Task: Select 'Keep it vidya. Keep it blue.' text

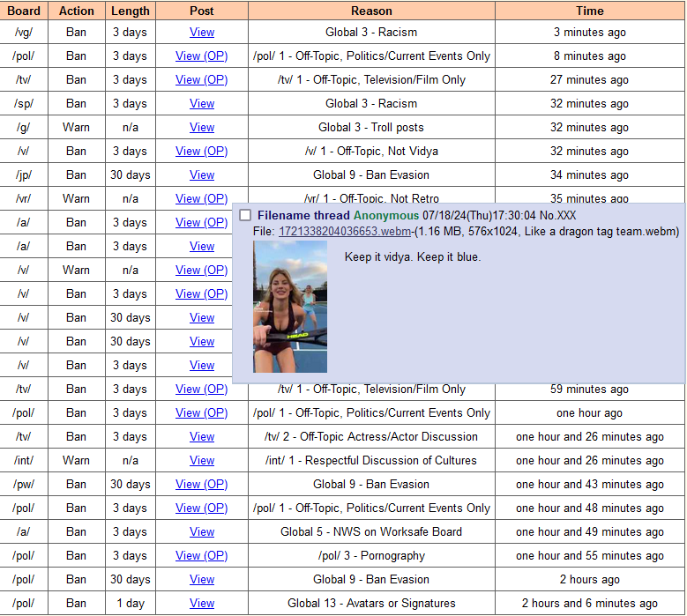Action: [413, 256]
